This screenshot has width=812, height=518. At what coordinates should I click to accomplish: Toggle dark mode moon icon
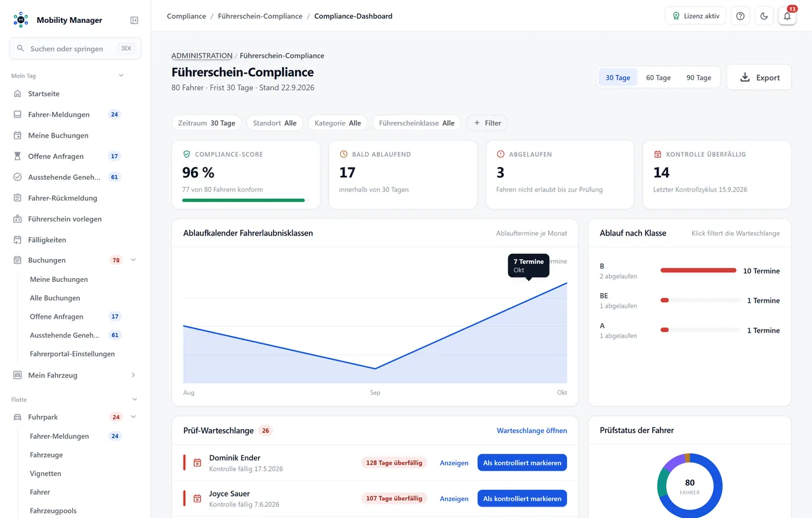(x=764, y=16)
